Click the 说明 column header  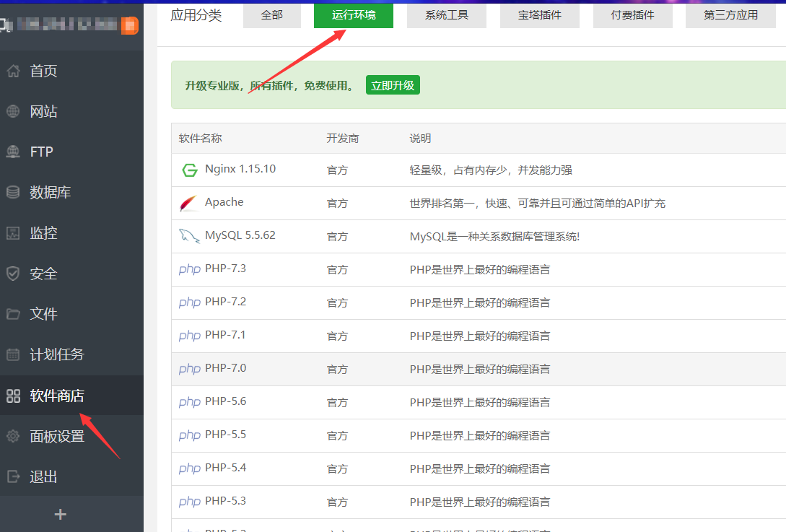(420, 139)
